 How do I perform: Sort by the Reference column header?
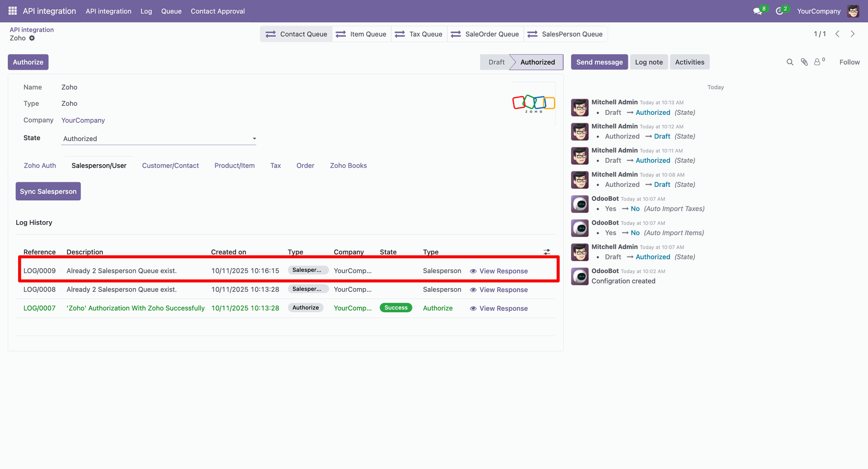(x=40, y=252)
